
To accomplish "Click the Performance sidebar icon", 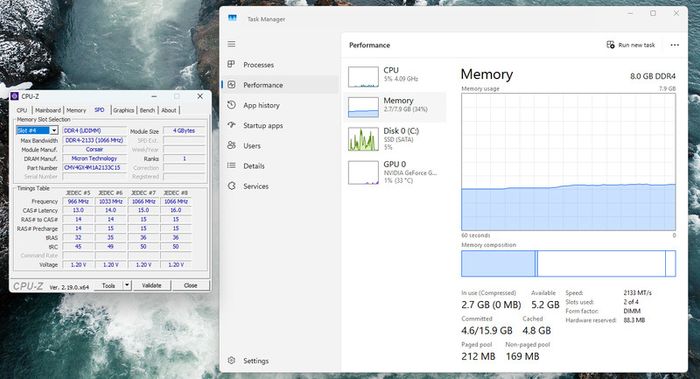I will tap(231, 84).
